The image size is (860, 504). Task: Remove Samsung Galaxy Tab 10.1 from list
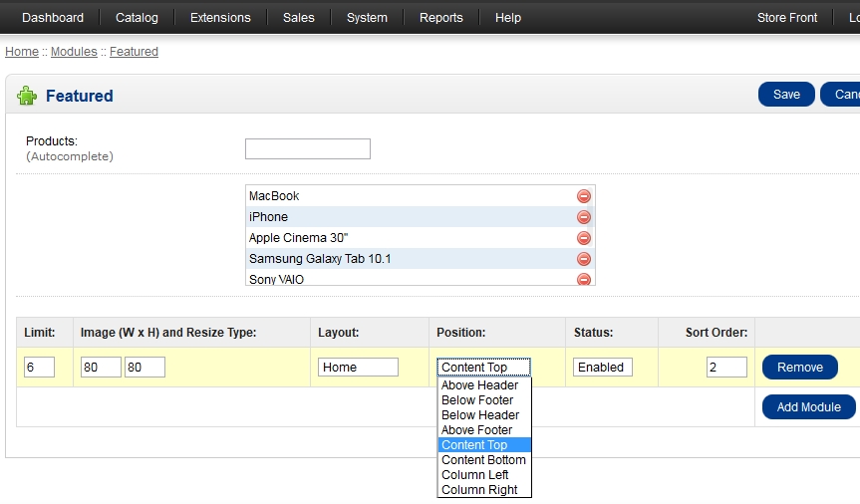[x=584, y=259]
